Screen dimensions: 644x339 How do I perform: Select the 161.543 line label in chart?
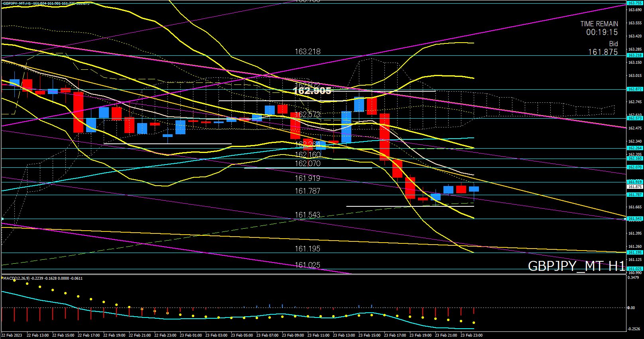point(307,215)
